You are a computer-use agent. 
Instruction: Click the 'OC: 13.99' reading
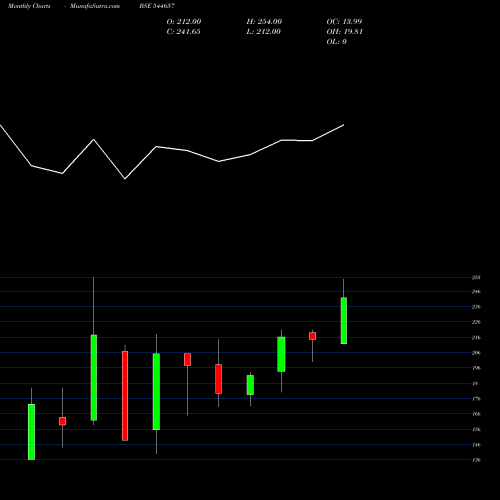344,21
